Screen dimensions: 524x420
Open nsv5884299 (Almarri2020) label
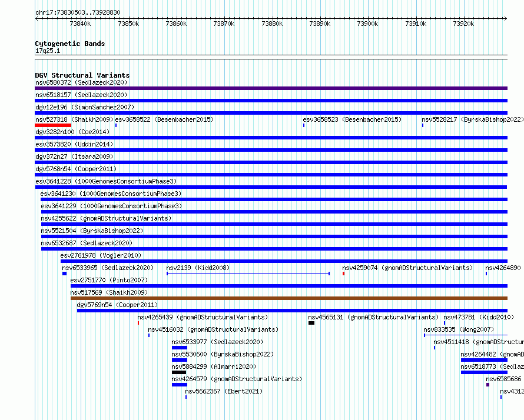[214, 366]
